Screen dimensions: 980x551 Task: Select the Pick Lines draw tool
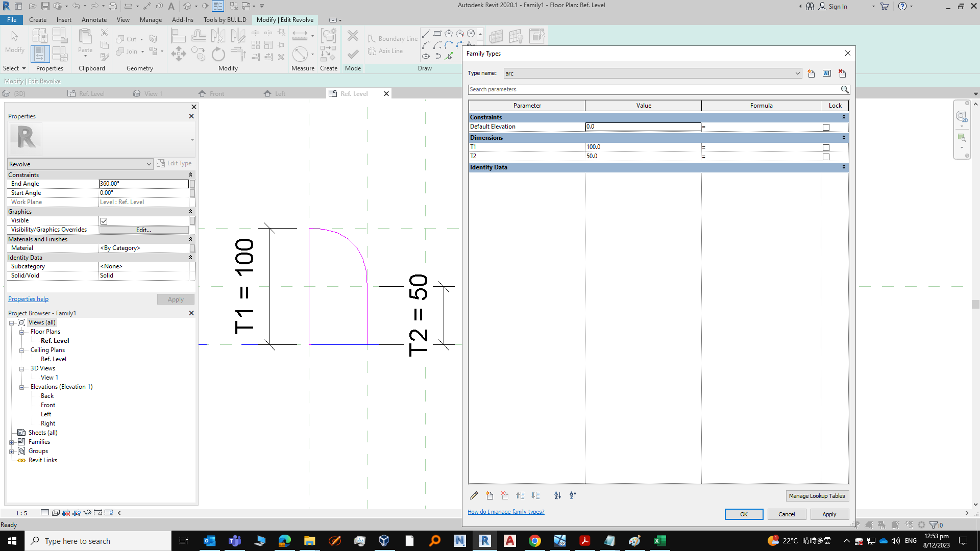449,57
